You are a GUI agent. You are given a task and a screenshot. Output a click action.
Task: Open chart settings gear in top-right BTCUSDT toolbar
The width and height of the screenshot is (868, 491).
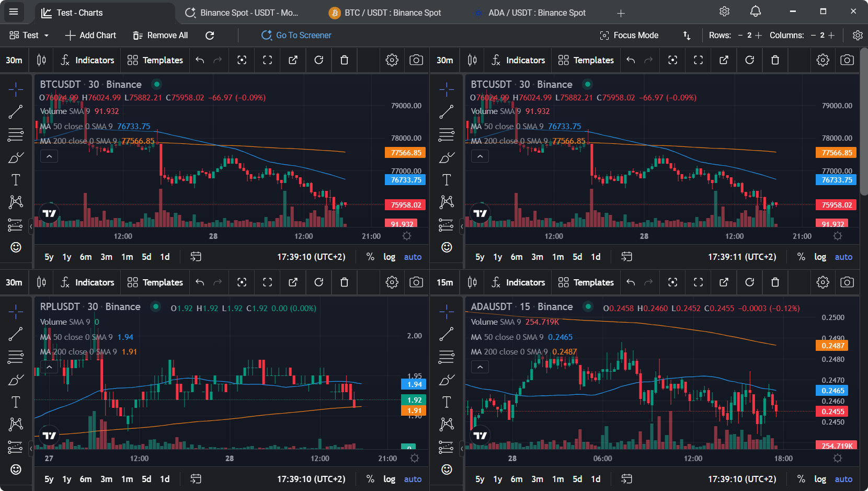coord(823,60)
